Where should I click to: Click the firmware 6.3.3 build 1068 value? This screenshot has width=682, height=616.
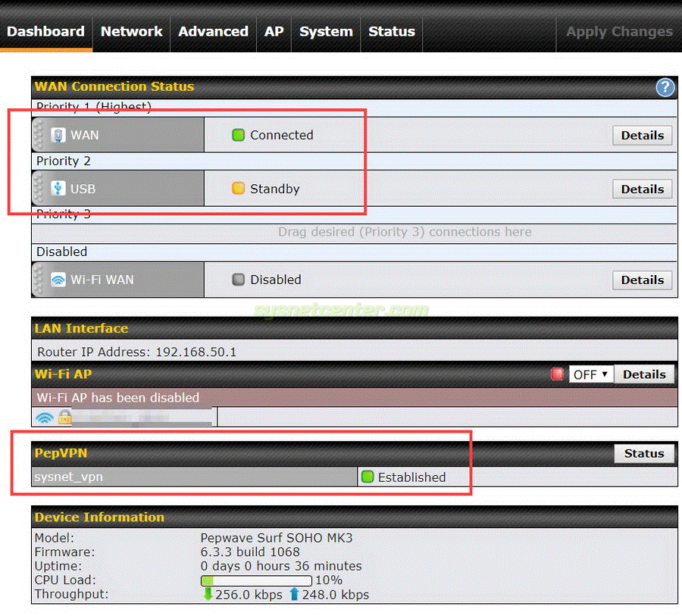[x=250, y=552]
